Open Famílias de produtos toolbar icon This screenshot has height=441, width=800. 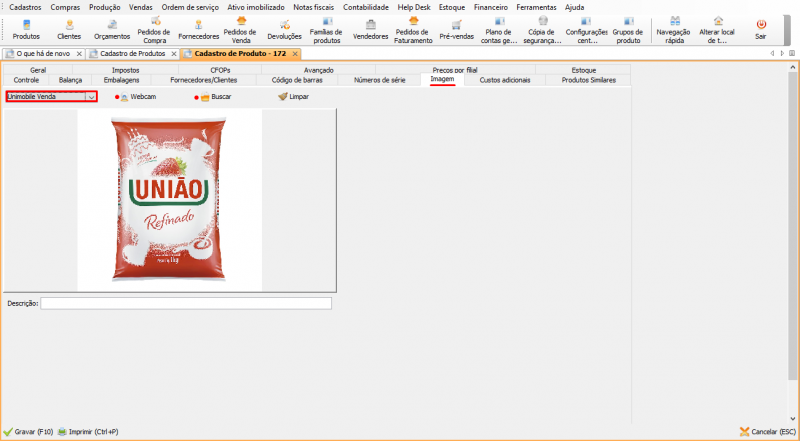tap(327, 30)
